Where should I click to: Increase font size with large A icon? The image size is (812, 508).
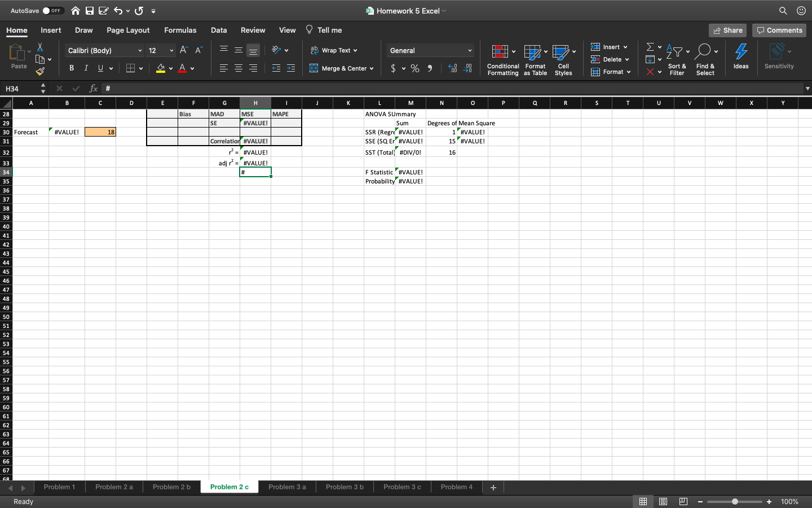tap(184, 50)
